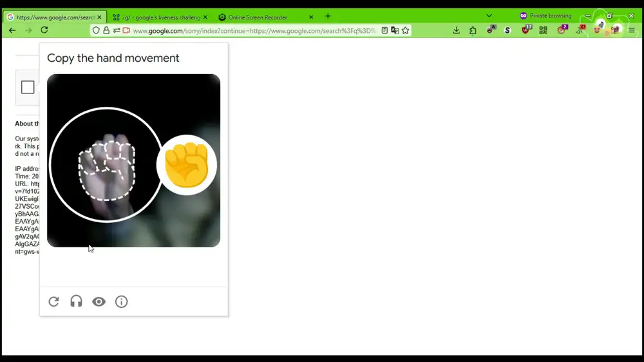Minimize the browser window

click(x=588, y=16)
